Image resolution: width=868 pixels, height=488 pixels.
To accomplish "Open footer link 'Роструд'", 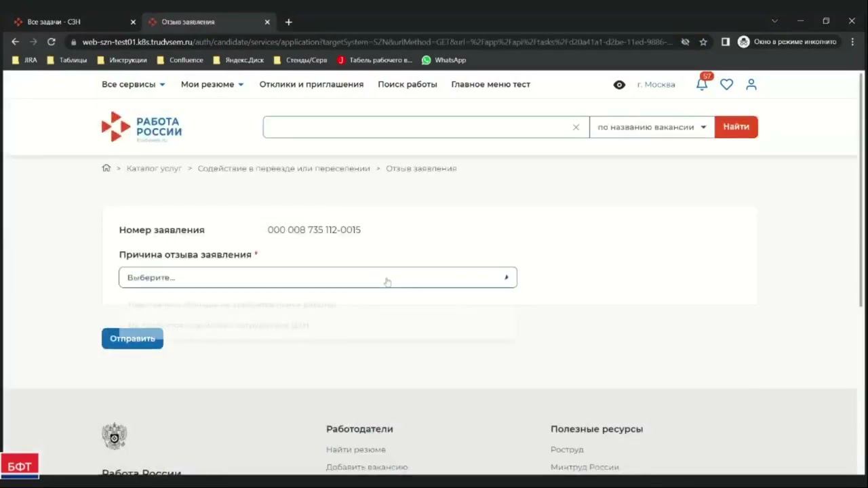I will [567, 449].
